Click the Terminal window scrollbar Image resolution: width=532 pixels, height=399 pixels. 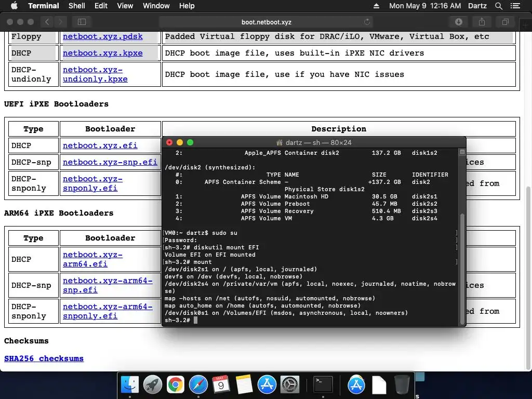(x=462, y=268)
